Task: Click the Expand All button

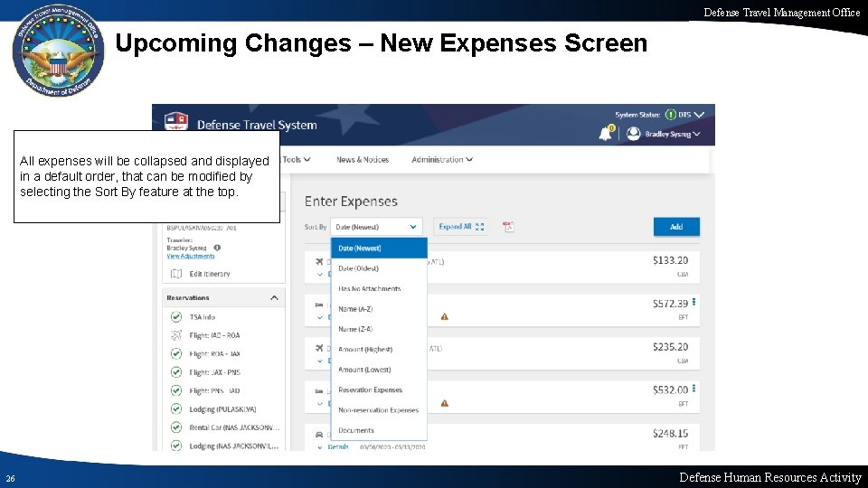Action: (x=461, y=226)
